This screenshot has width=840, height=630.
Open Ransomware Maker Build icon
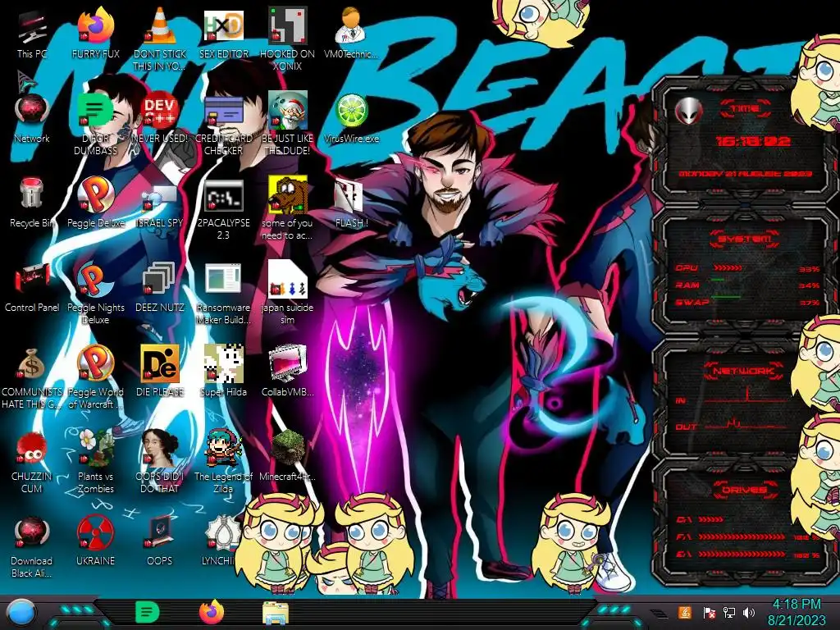223,294
